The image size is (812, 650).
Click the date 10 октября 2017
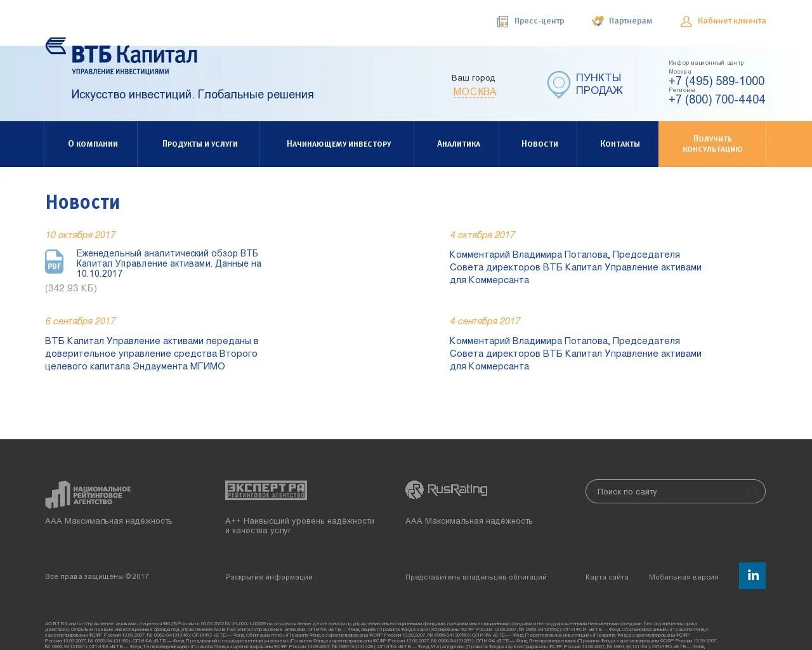pos(81,235)
